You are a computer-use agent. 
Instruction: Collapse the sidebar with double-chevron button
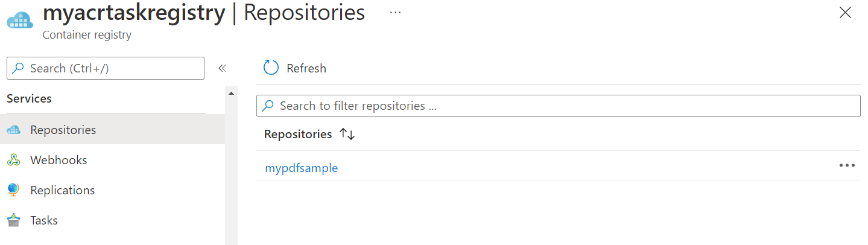click(x=222, y=68)
